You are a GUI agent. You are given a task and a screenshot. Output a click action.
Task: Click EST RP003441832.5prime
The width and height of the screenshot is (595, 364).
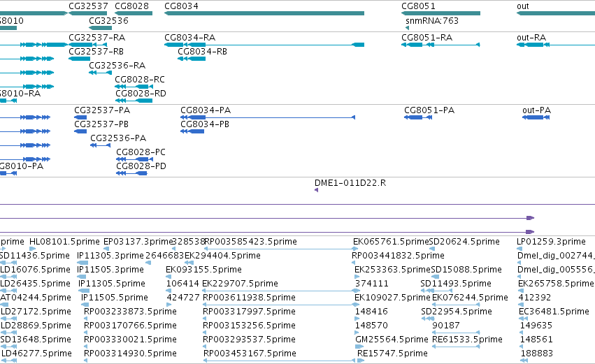click(x=398, y=256)
